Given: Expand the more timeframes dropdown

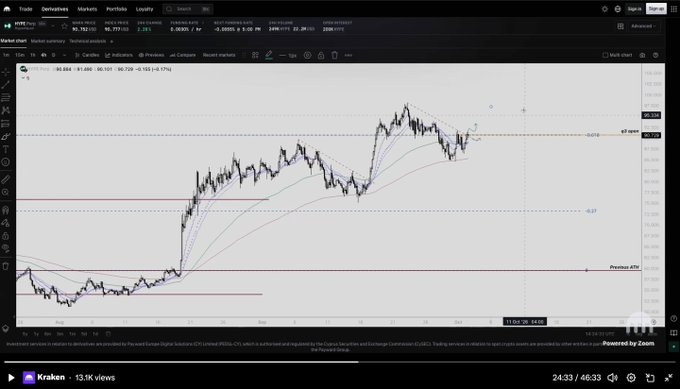Looking at the screenshot, I should tap(64, 55).
